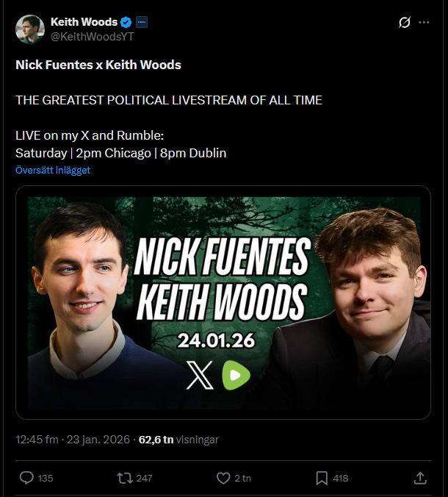Image resolution: width=448 pixels, height=497 pixels.
Task: Open the Grok explain-post icon
Action: pyautogui.click(x=405, y=22)
